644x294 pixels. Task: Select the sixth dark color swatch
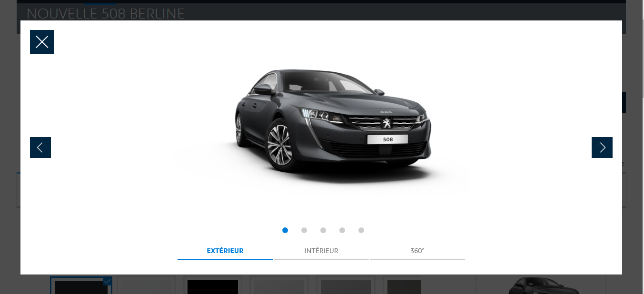(x=404, y=286)
